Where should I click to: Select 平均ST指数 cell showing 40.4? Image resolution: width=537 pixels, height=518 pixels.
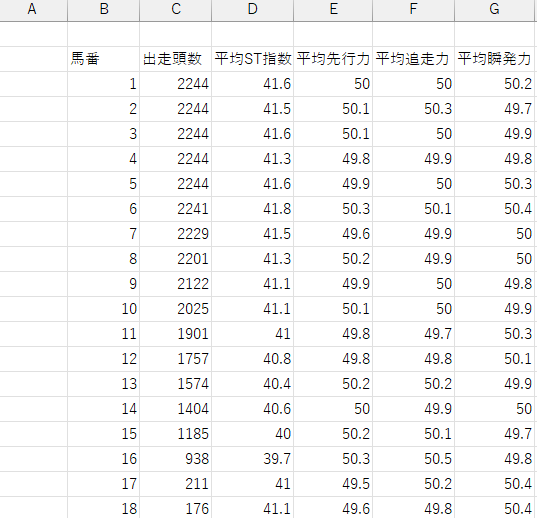point(252,384)
